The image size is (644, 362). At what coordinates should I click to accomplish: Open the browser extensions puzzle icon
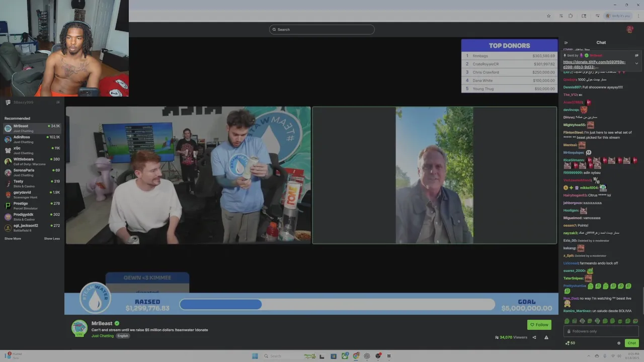tap(571, 16)
